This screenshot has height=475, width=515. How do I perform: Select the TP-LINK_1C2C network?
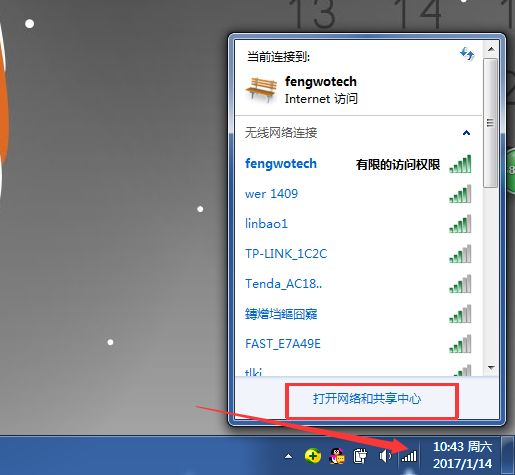358,254
